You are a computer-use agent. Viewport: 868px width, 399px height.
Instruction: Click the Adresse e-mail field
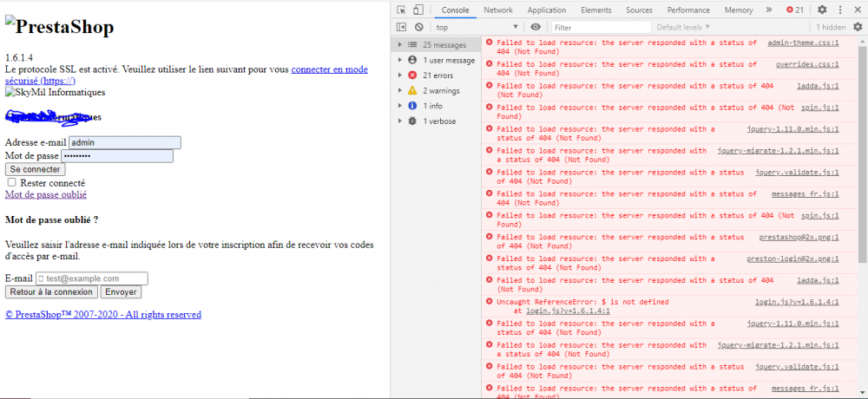(x=125, y=142)
